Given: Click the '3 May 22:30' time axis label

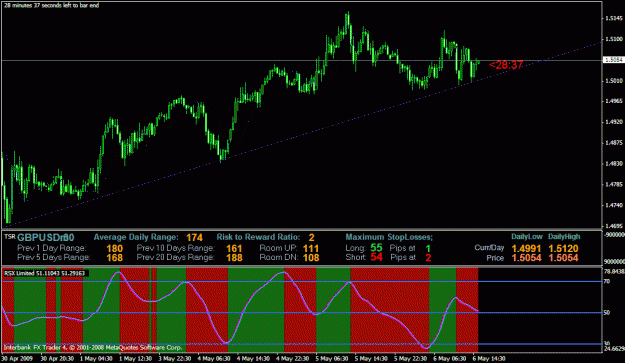Looking at the screenshot, I should [x=175, y=358].
